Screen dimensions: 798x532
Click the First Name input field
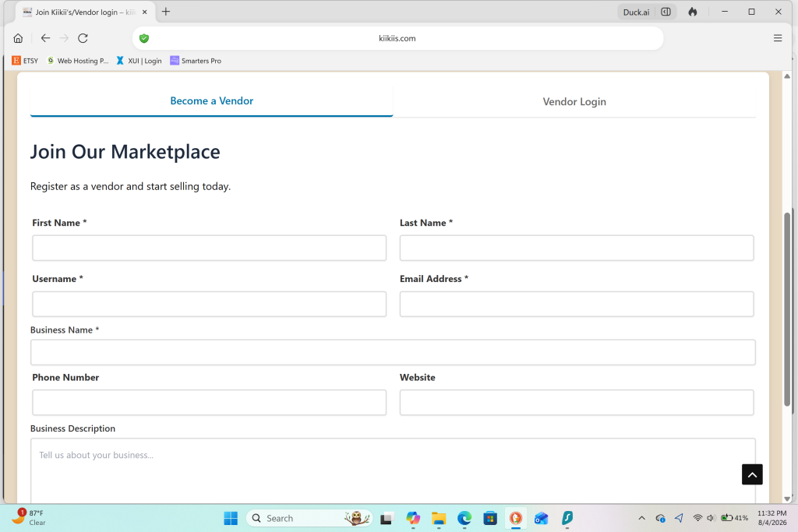tap(209, 248)
